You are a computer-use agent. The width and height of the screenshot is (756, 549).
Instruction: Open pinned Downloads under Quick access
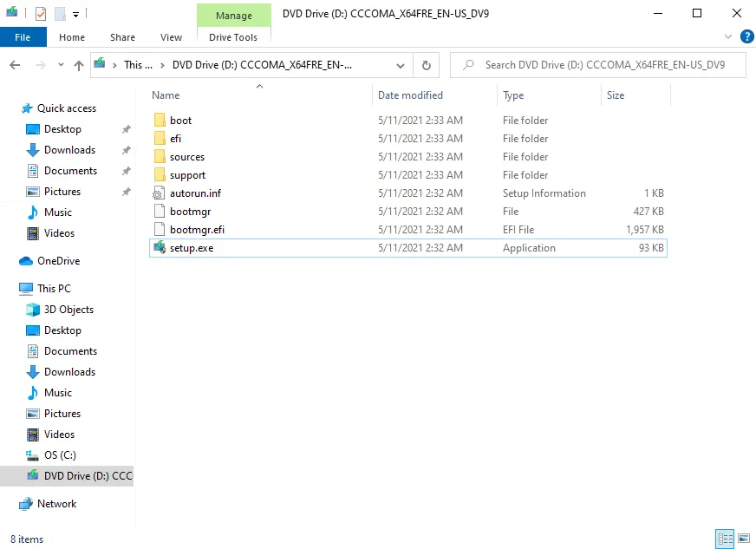[70, 149]
